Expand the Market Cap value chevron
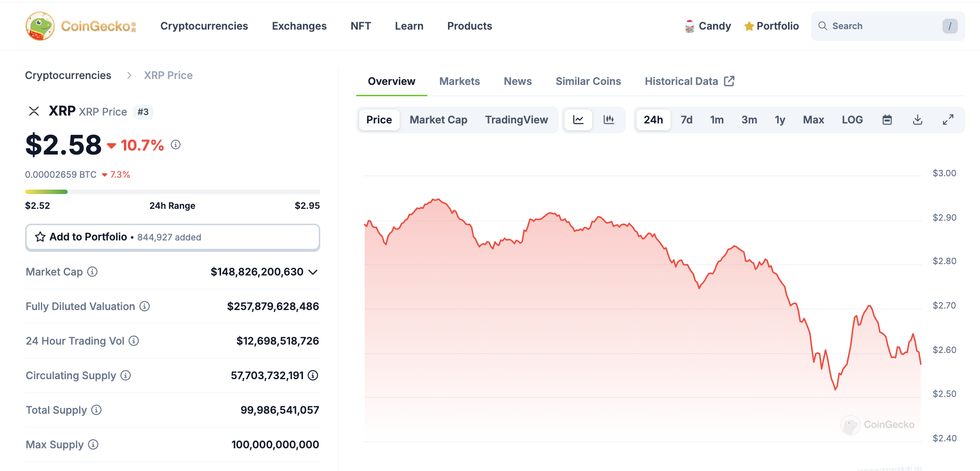 pos(313,272)
